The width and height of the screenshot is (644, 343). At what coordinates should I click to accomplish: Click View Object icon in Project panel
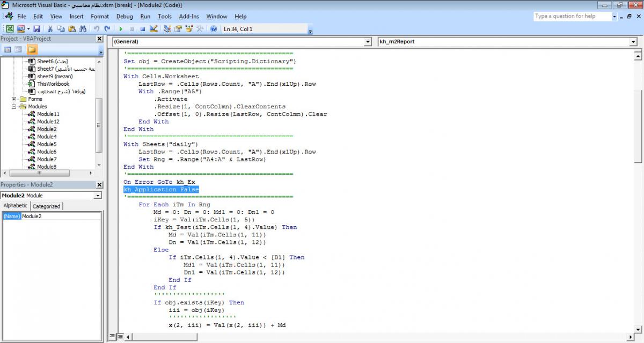tap(18, 50)
